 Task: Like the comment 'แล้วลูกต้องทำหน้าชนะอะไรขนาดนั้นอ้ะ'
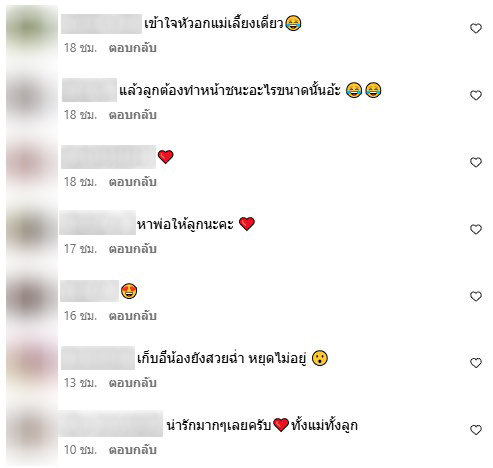point(476,95)
